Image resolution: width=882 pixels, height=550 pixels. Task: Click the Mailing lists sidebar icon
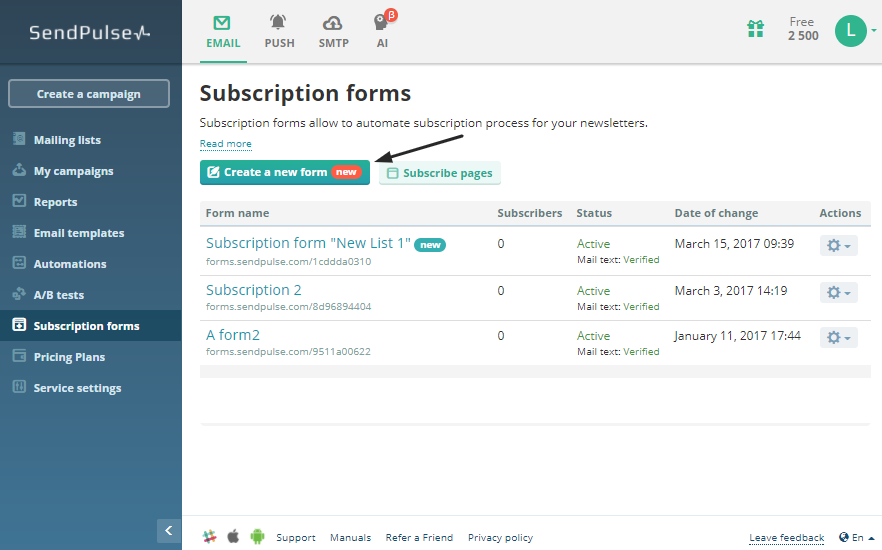[x=19, y=138]
